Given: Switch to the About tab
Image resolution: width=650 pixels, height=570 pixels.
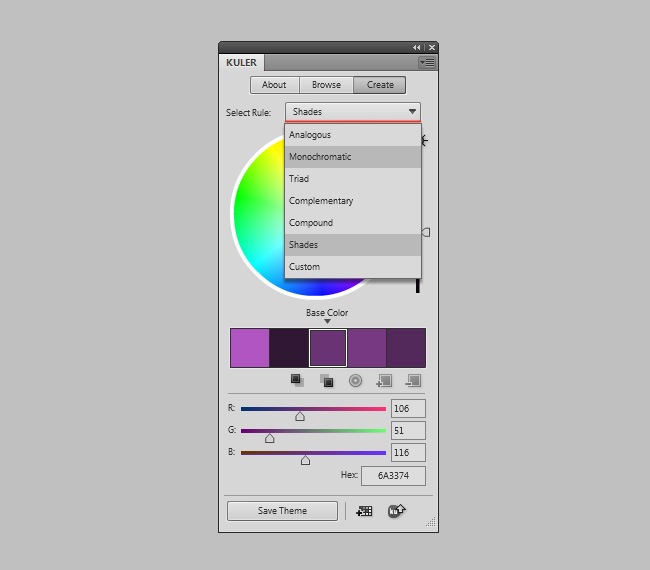Looking at the screenshot, I should 274,85.
